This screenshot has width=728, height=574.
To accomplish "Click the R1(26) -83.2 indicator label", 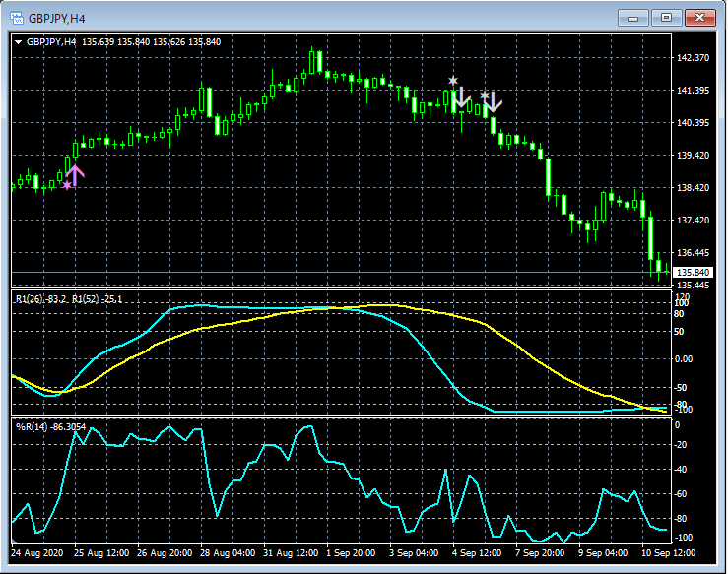I will pos(40,299).
